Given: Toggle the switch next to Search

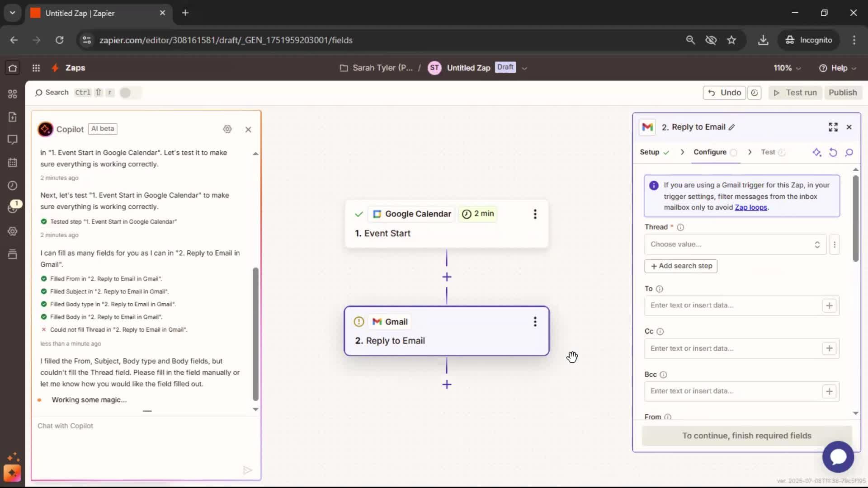Looking at the screenshot, I should coord(130,93).
